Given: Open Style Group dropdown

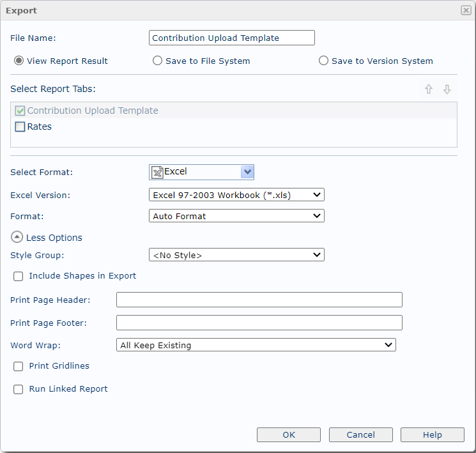Looking at the screenshot, I should [236, 255].
